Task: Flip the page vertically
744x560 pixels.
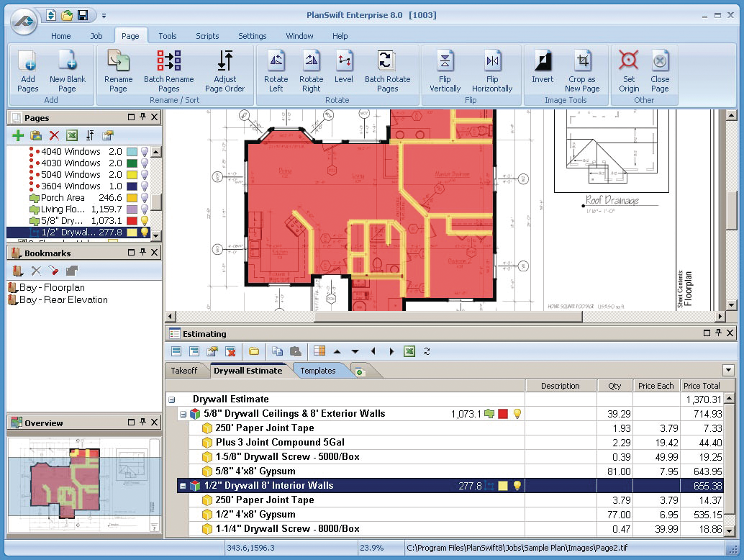Action: 445,71
